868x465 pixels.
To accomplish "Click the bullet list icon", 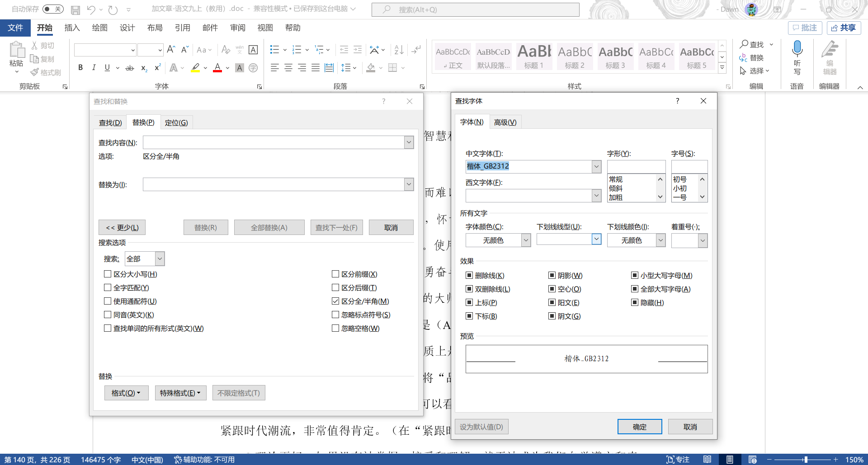I will pos(274,50).
